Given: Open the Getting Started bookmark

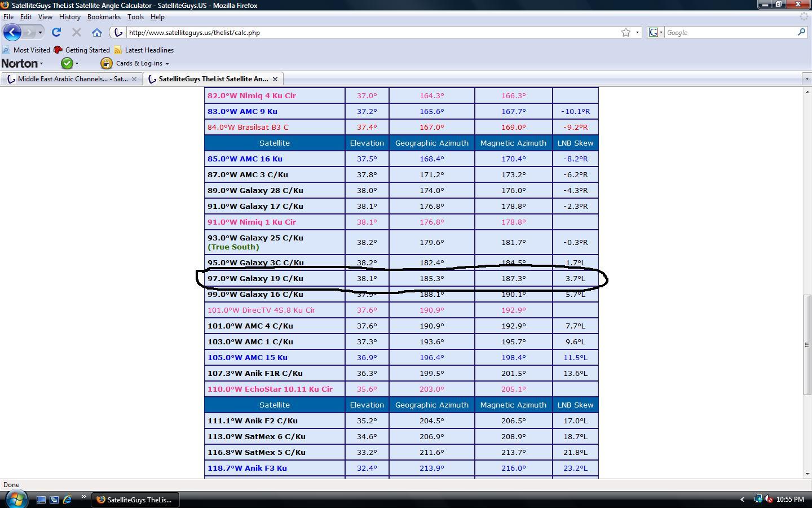Looking at the screenshot, I should [x=82, y=50].
